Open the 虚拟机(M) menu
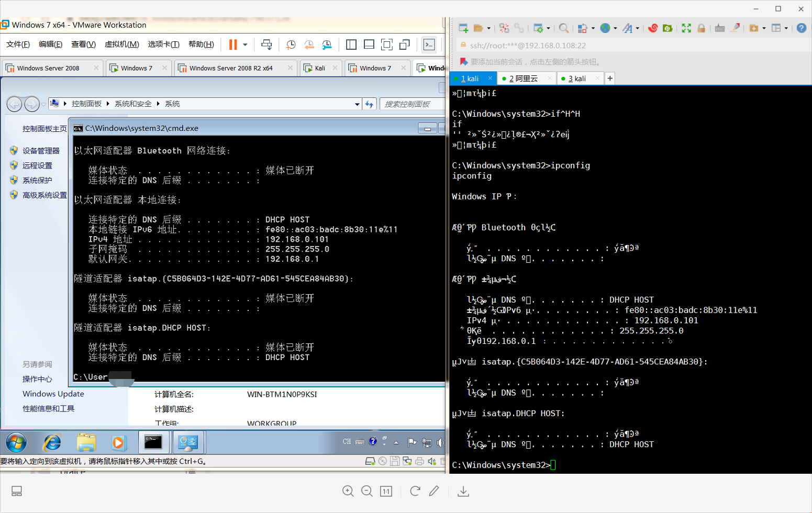Screen dimensions: 812x513 coord(123,44)
